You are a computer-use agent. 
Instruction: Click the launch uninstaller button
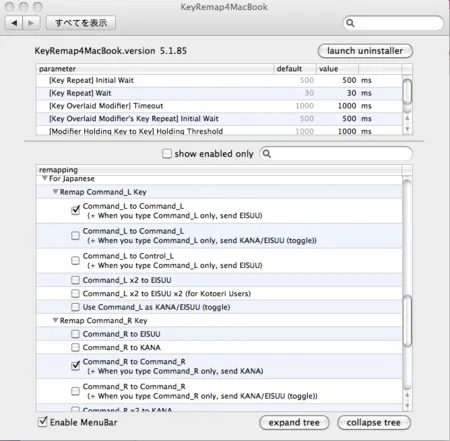365,51
